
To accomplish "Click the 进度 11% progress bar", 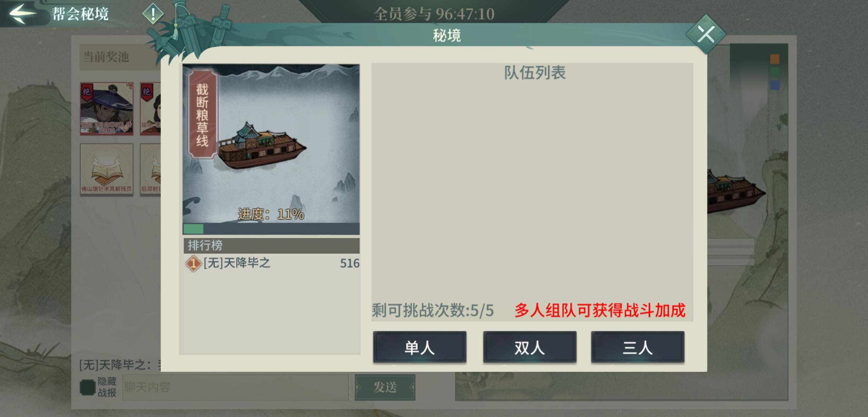I will point(271,229).
